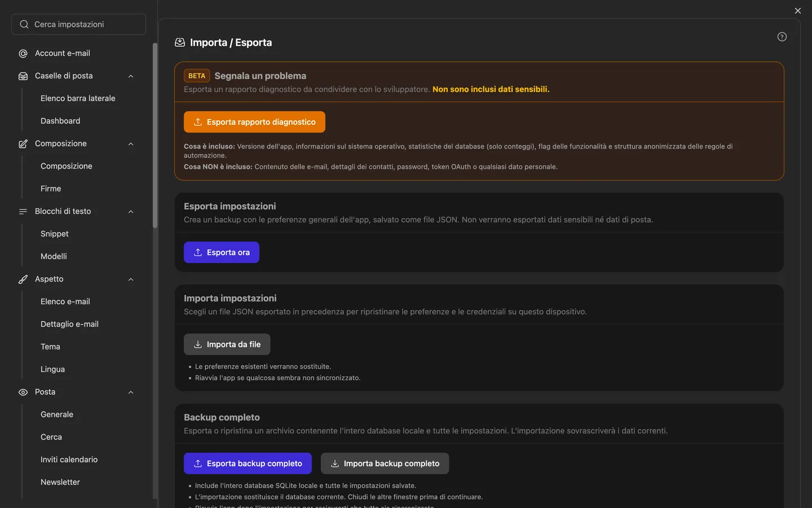Click the Caselle di posta inbox icon
The width and height of the screenshot is (812, 508).
(23, 76)
